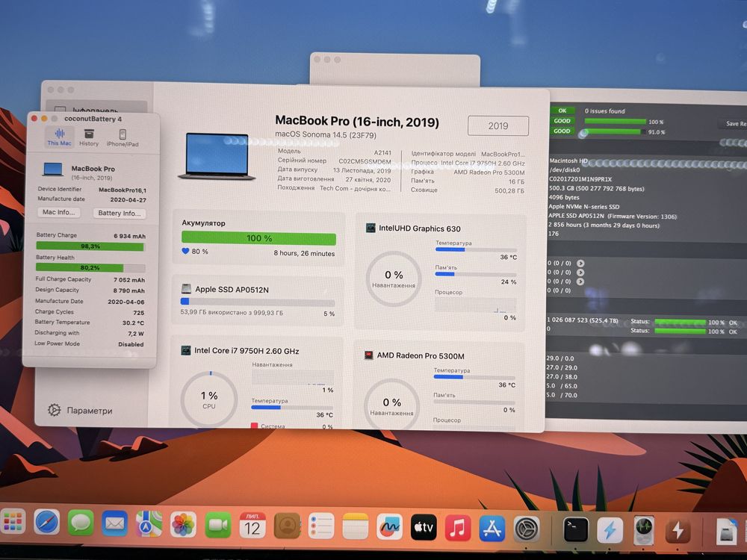
Task: Open App Store from the Dock
Action: pyautogui.click(x=492, y=528)
